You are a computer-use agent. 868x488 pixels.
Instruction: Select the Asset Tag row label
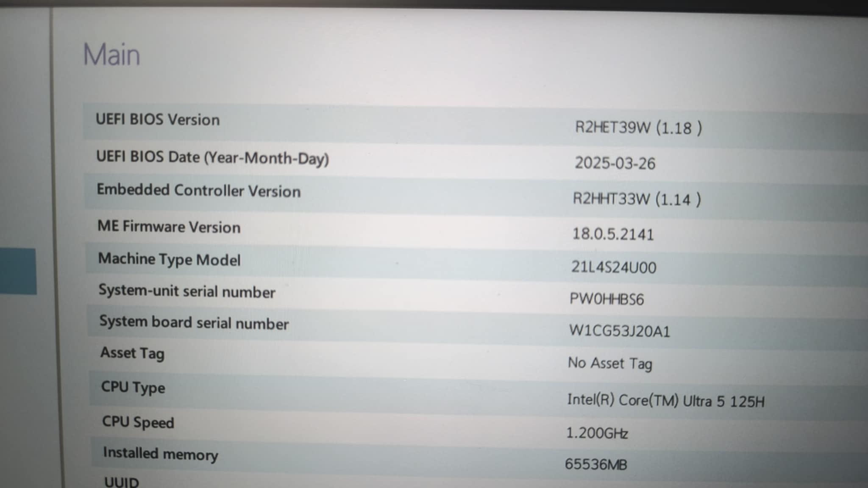coord(132,353)
